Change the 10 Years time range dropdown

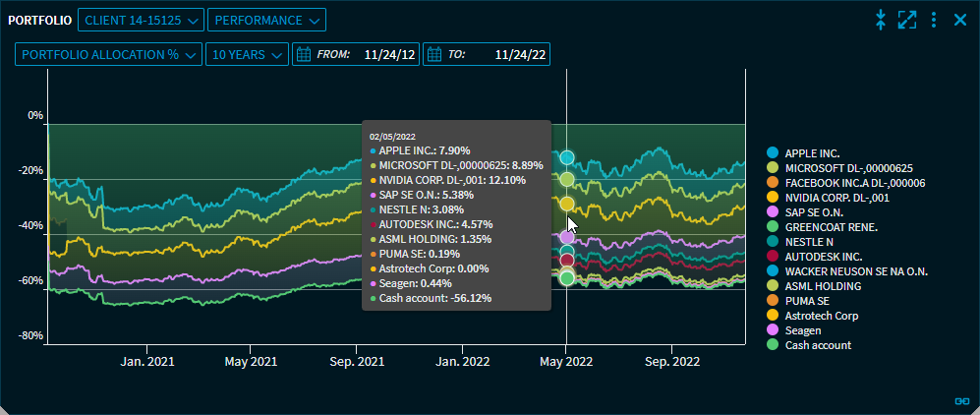click(246, 54)
